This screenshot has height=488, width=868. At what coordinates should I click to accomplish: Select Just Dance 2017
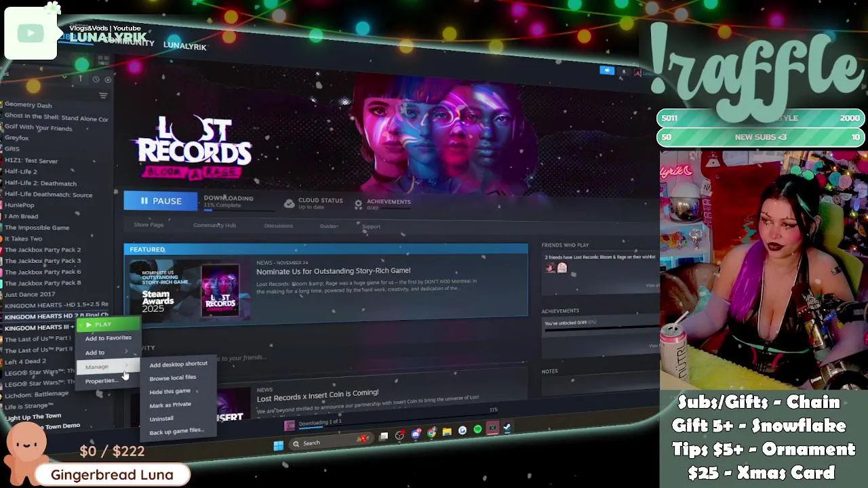click(x=30, y=294)
